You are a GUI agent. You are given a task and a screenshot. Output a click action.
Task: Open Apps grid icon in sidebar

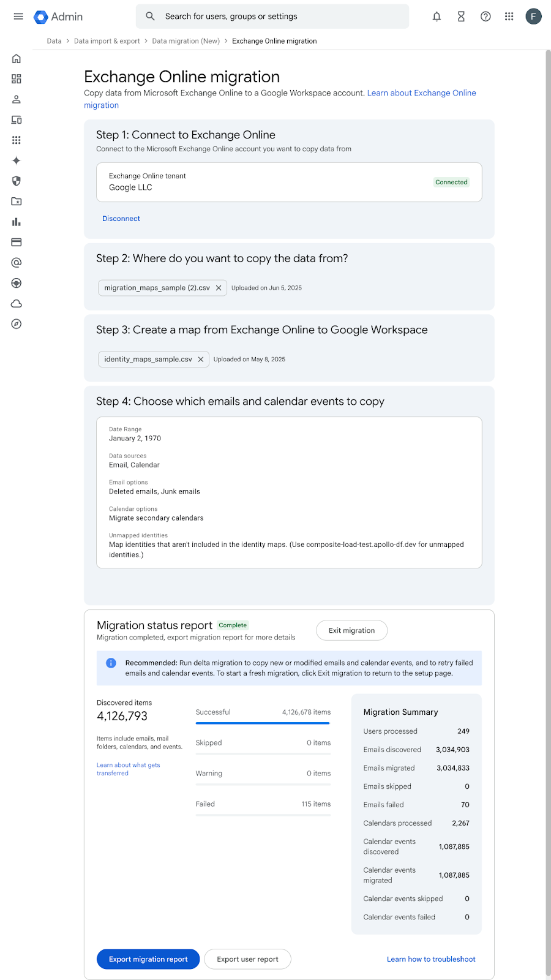click(17, 140)
